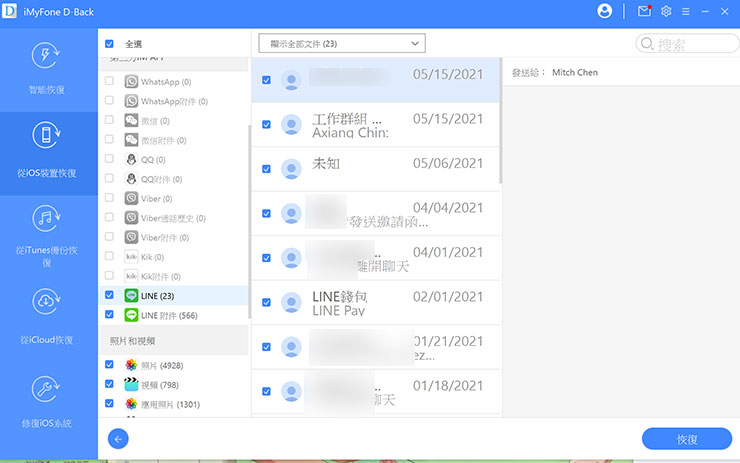Select the LINE 附件 (566) category row
Image resolution: width=740 pixels, height=463 pixels.
point(174,315)
